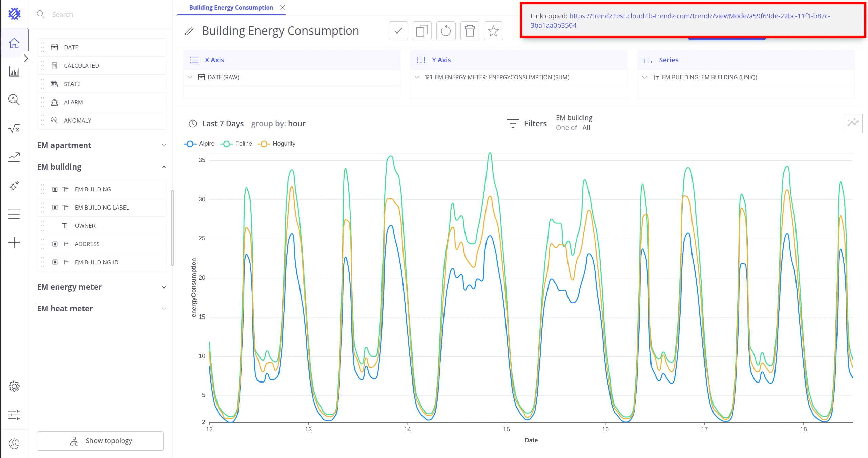The image size is (868, 458).
Task: Save the view using the checkmark icon
Action: (x=398, y=31)
